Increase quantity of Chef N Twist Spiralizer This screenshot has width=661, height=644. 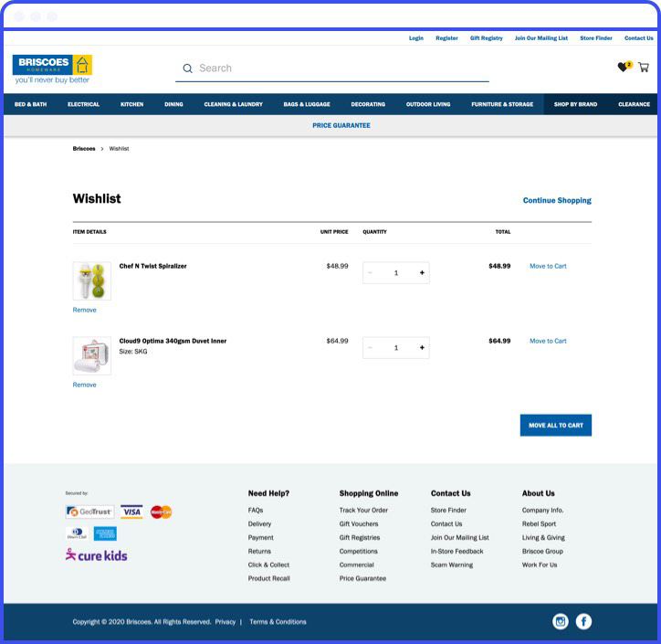pyautogui.click(x=422, y=273)
